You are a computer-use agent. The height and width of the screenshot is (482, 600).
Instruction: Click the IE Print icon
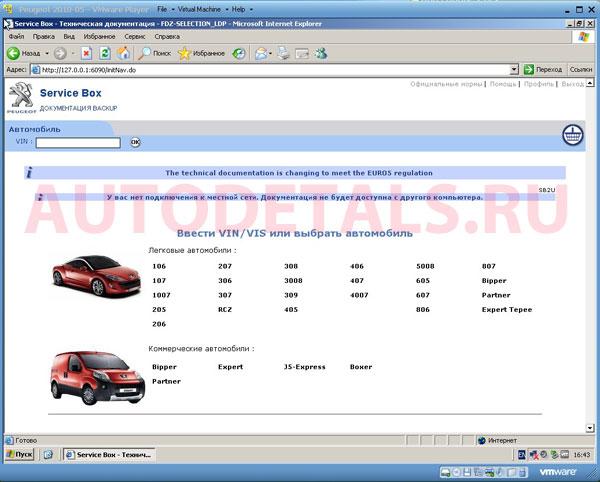click(283, 53)
